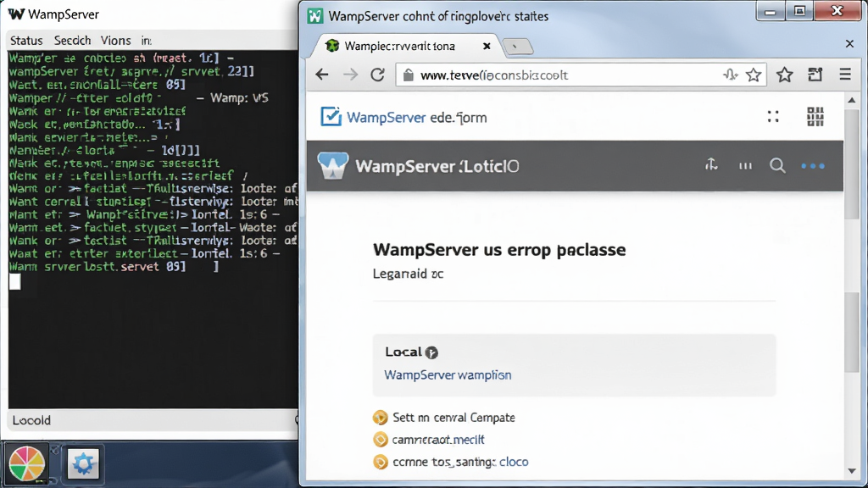This screenshot has width=868, height=488.
Task: Click the share arrow icon in dark banner
Action: [x=711, y=164]
